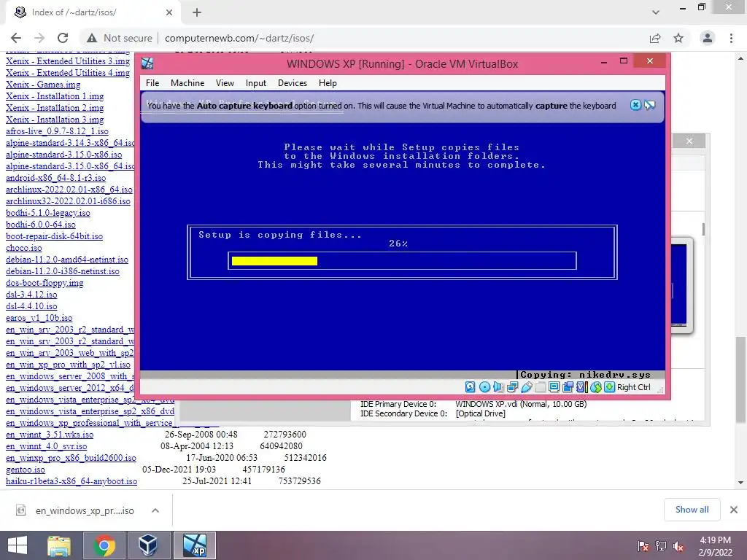Viewport: 747px width, 560px height.
Task: Open the en_winxp_pro_x86_build2600.iso link
Action: 71,458
